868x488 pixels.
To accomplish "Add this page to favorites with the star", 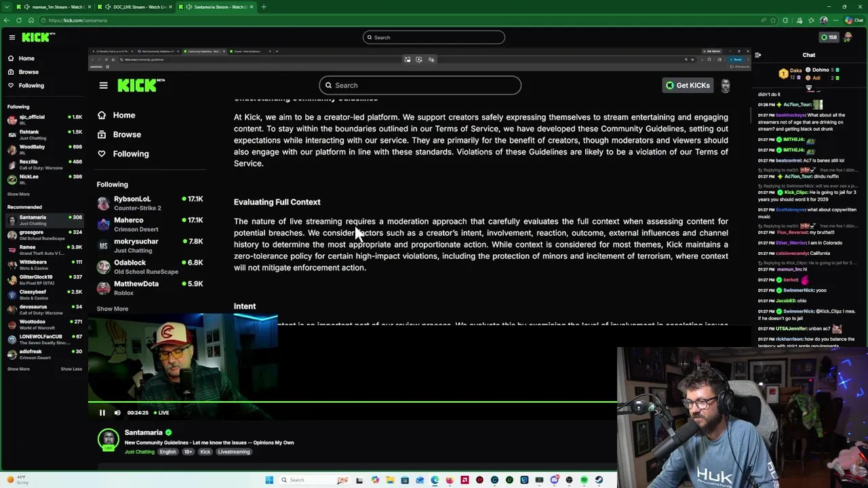I will (773, 20).
